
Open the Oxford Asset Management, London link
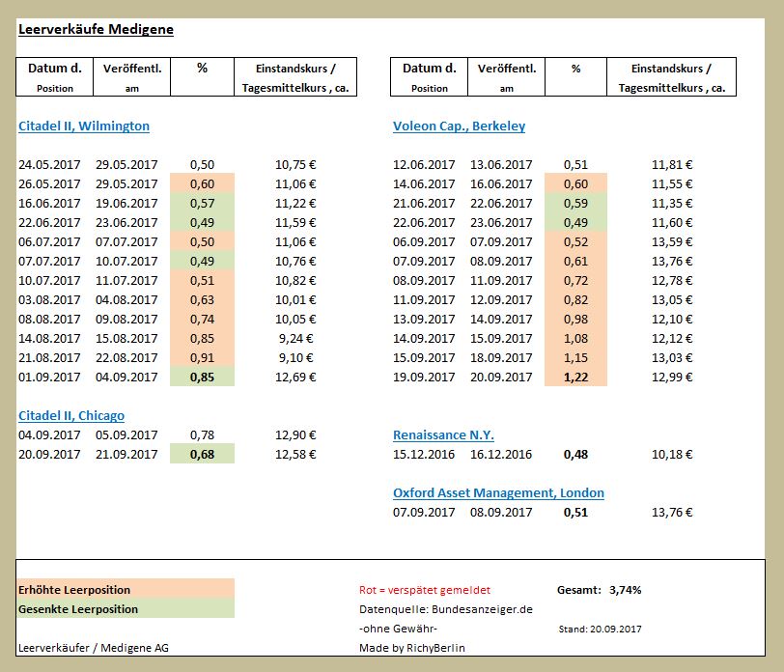coord(499,492)
